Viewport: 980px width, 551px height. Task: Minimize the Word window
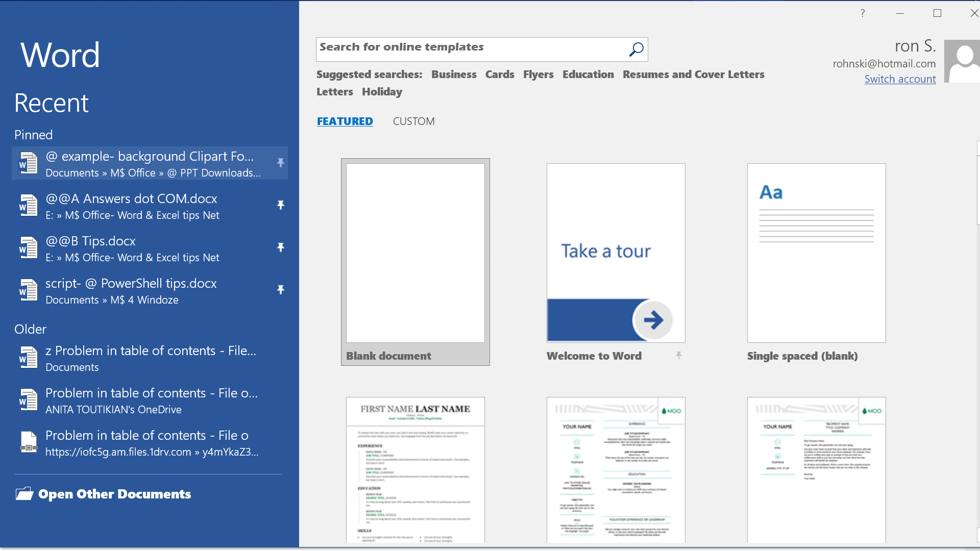point(900,13)
